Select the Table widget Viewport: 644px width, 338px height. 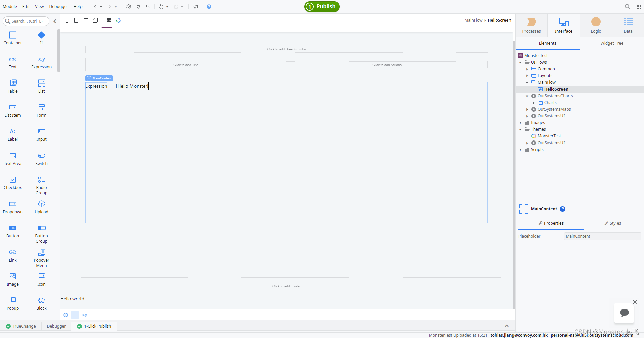pyautogui.click(x=13, y=86)
